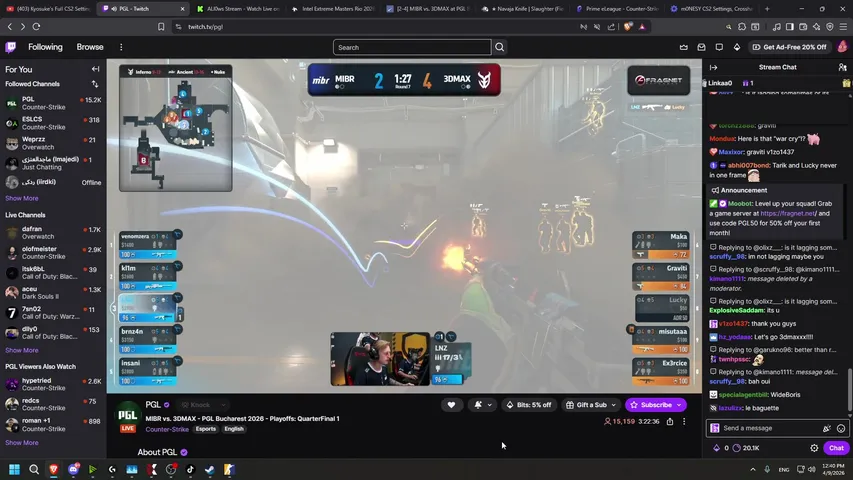Viewport: 853px width, 480px height.
Task: Sort the Followed Channels list
Action: 95,84
